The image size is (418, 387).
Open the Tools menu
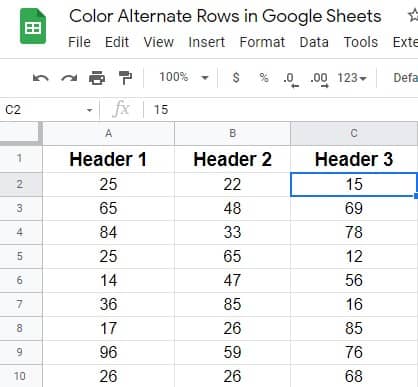pos(361,42)
